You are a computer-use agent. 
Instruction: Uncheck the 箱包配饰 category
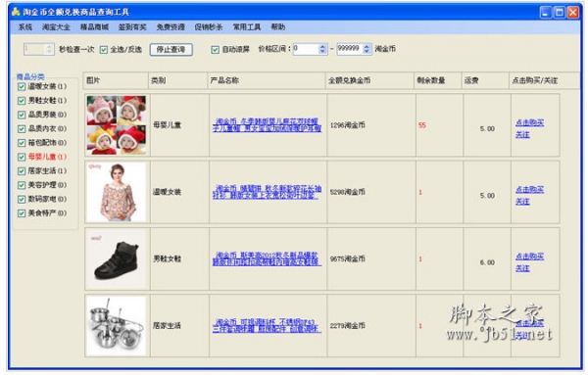22,143
